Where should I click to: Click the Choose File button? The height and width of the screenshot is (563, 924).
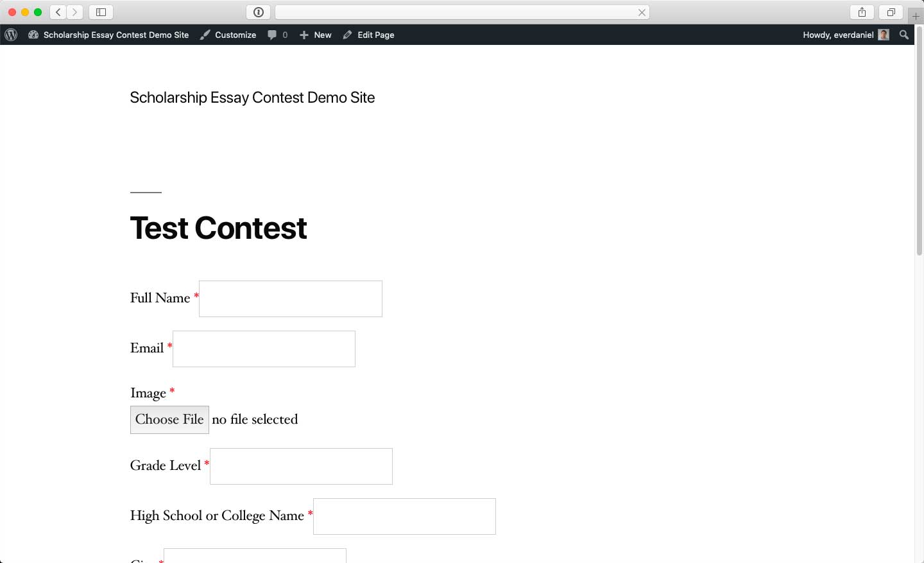169,420
